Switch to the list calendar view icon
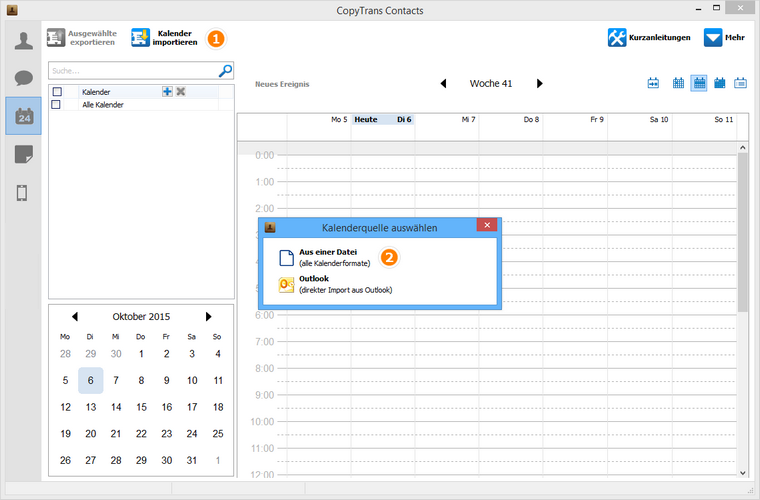 click(740, 83)
